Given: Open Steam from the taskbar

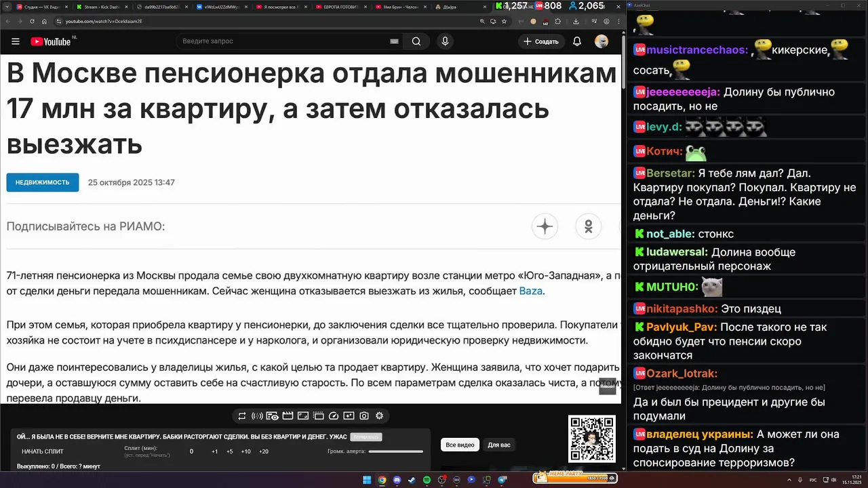Looking at the screenshot, I should coord(412,480).
